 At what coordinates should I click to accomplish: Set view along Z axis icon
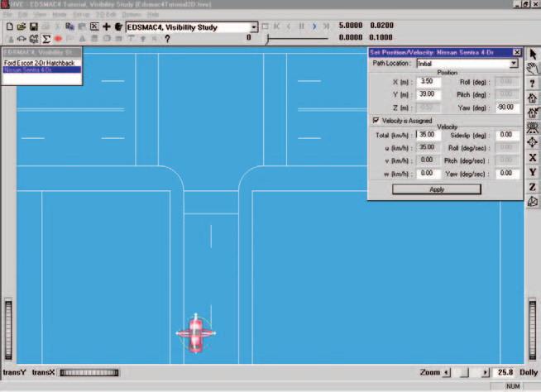tap(533, 187)
